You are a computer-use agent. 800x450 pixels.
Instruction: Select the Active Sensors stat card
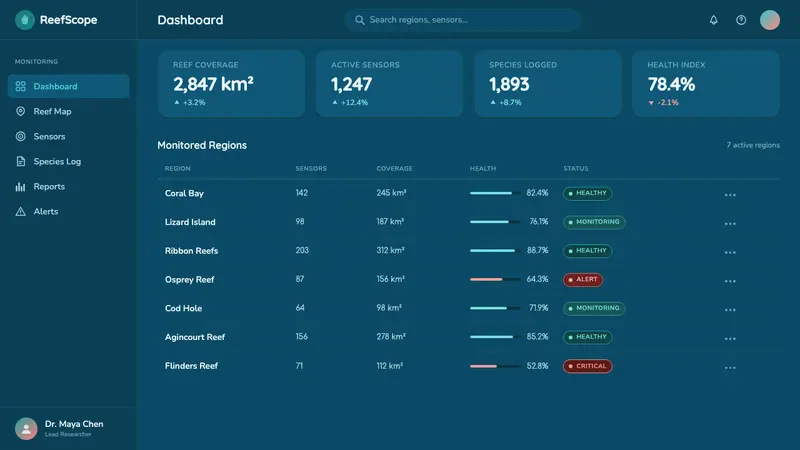click(x=389, y=84)
